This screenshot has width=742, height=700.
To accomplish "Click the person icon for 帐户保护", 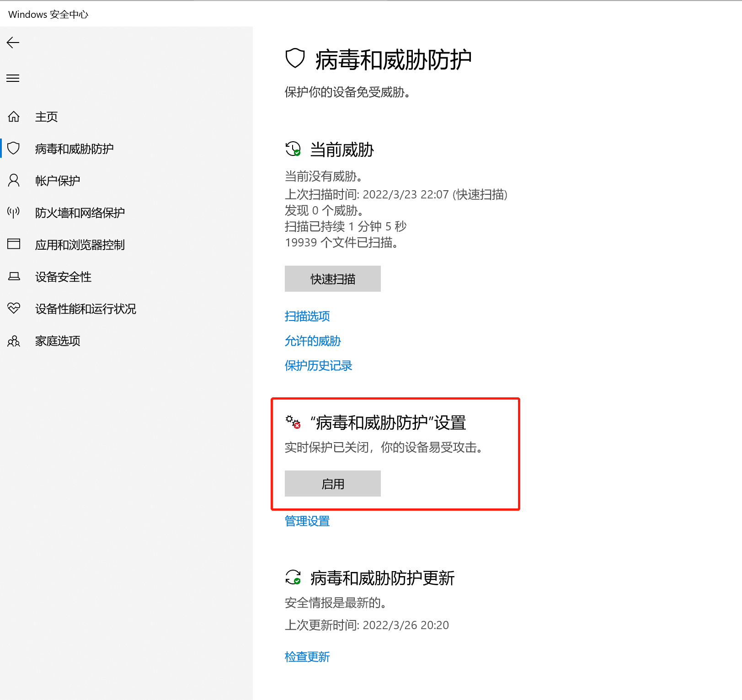I will [x=14, y=180].
